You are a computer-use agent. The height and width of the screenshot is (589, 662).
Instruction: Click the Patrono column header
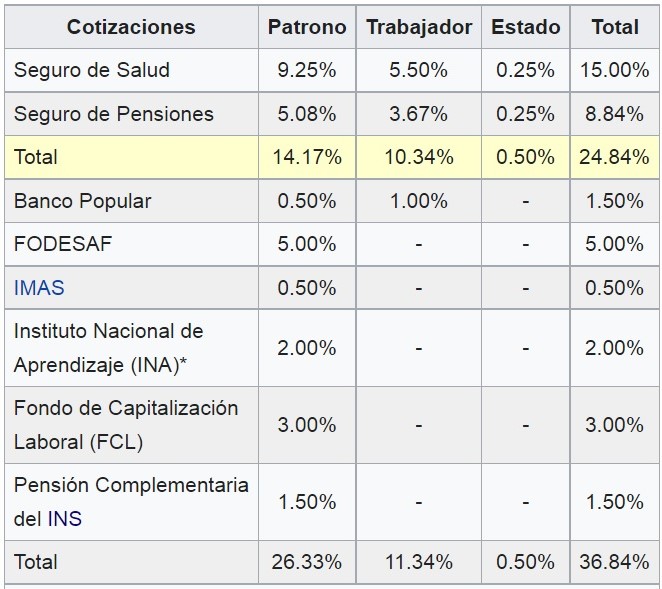(307, 27)
